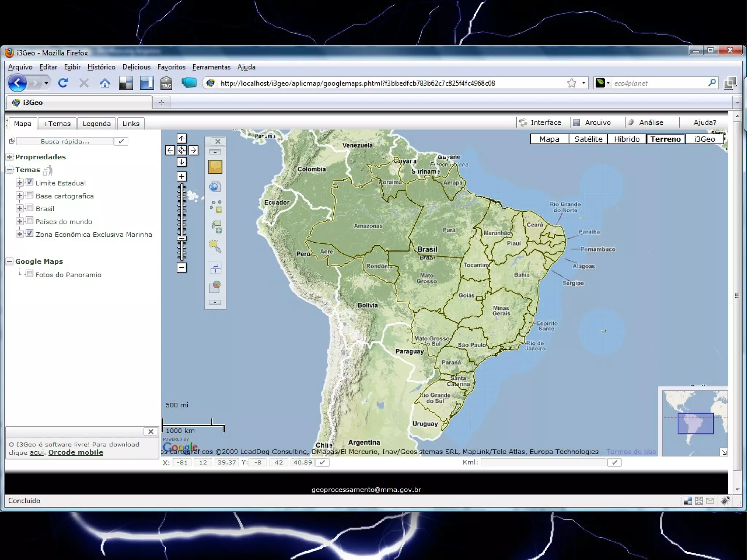This screenshot has height=560, width=747.
Task: Uncheck the Limite Estadual layer
Action: click(x=30, y=182)
